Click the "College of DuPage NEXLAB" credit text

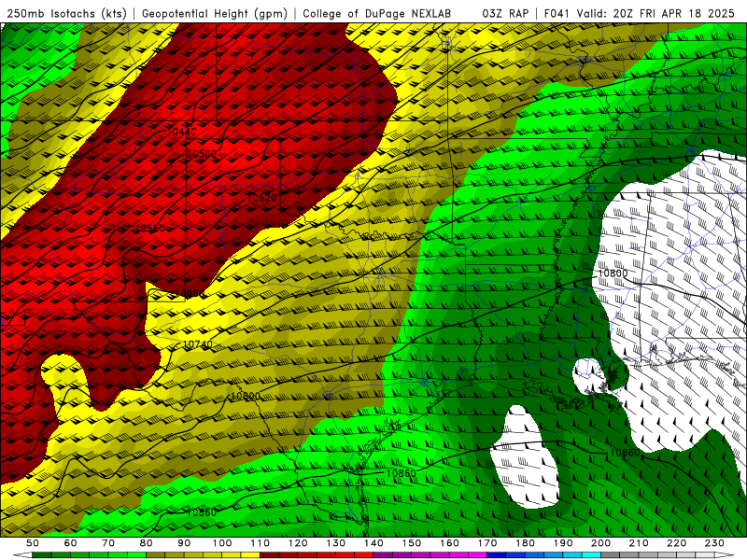click(x=377, y=13)
